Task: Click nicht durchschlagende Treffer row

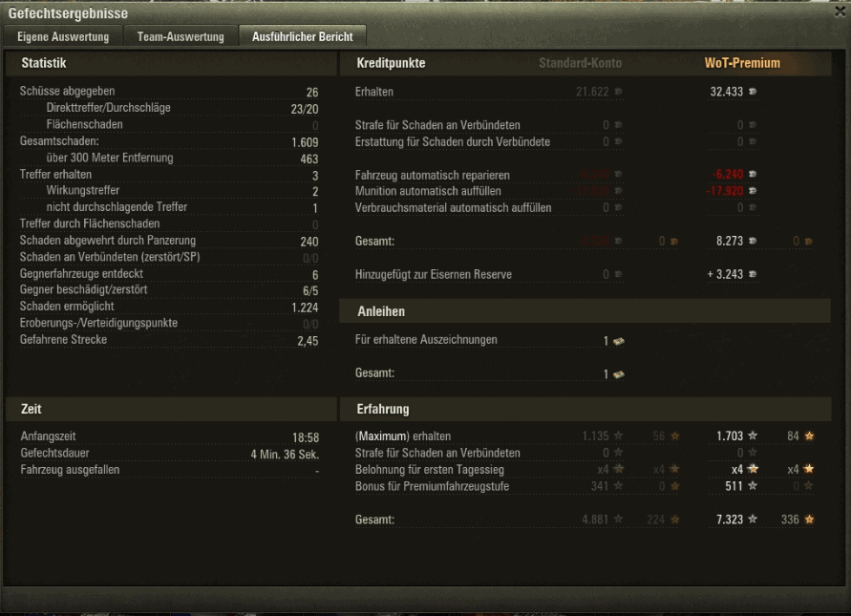Action: tap(169, 207)
